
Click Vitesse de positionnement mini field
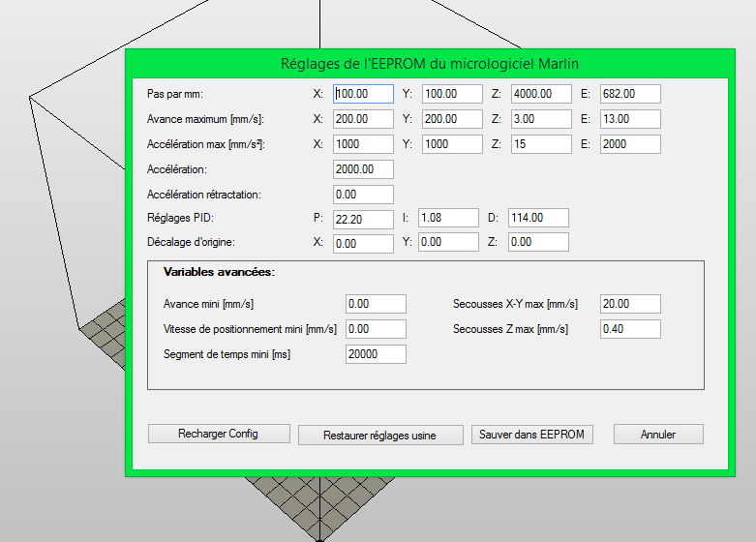click(376, 329)
